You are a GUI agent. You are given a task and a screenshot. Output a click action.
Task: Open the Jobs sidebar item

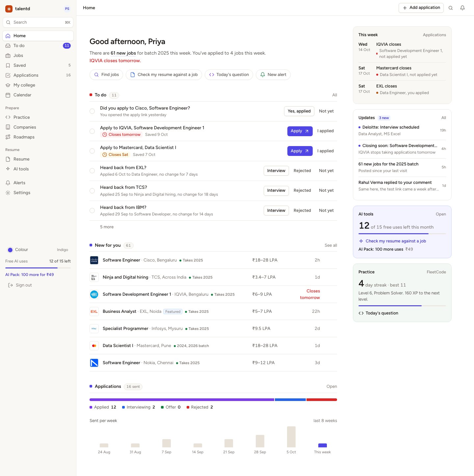[38, 56]
